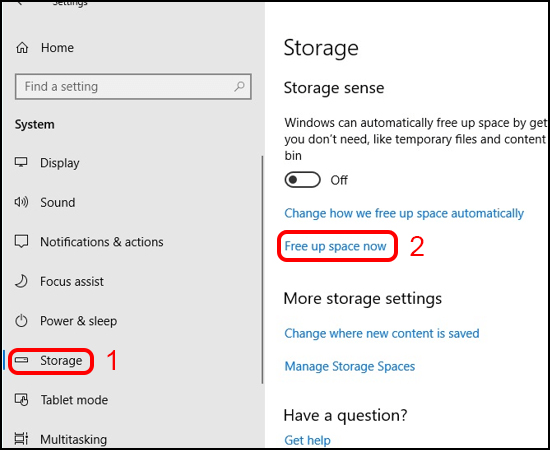Viewport: 550px width, 450px height.
Task: Click the More storage settings heading
Action: point(363,299)
